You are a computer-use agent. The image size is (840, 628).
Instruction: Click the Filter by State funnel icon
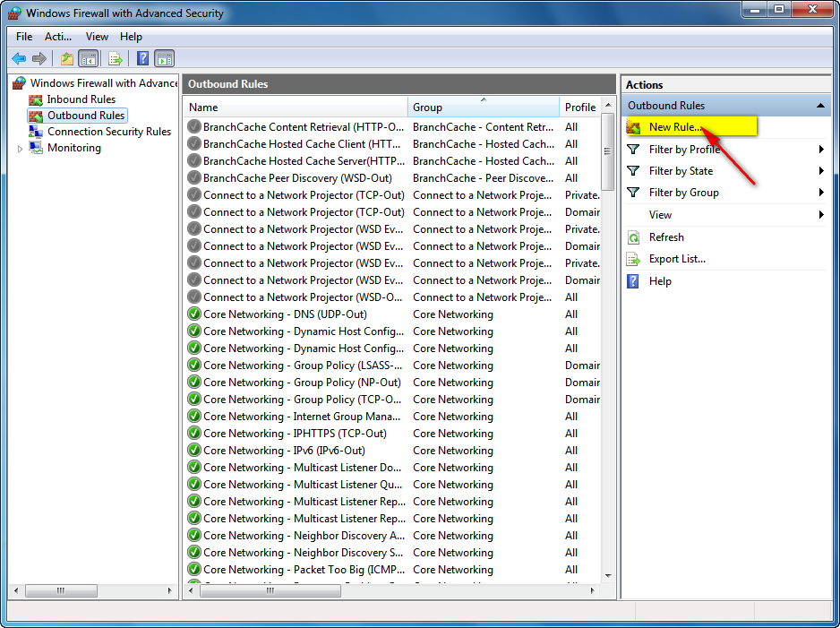[633, 171]
